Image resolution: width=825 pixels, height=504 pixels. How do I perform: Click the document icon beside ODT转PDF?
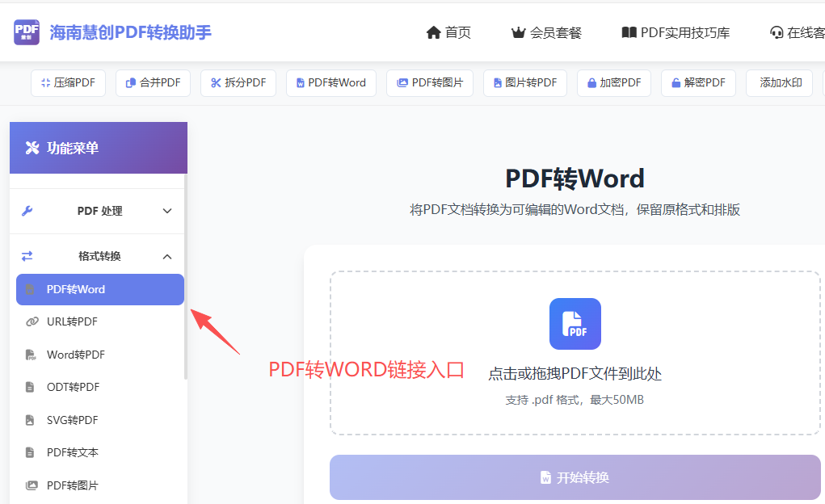pyautogui.click(x=30, y=387)
